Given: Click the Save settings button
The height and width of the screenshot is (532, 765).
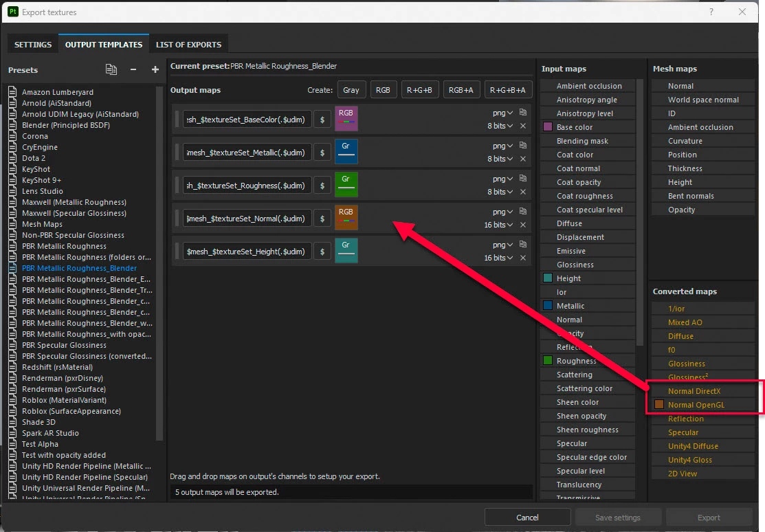Looking at the screenshot, I should [618, 518].
